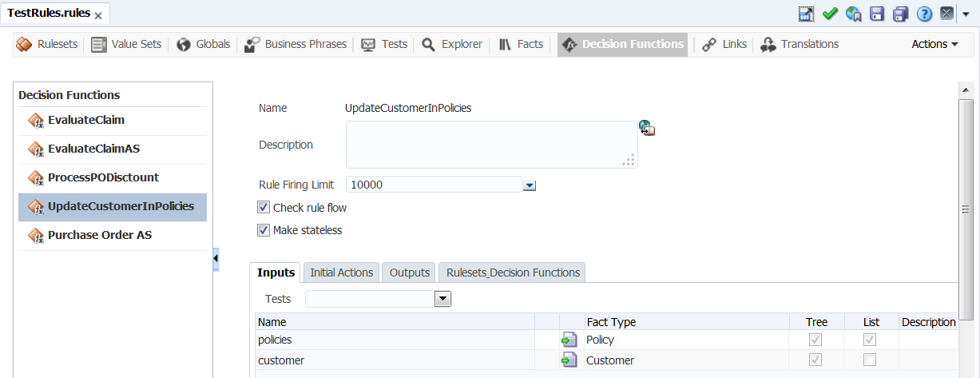Click the Save All icon

(900, 14)
